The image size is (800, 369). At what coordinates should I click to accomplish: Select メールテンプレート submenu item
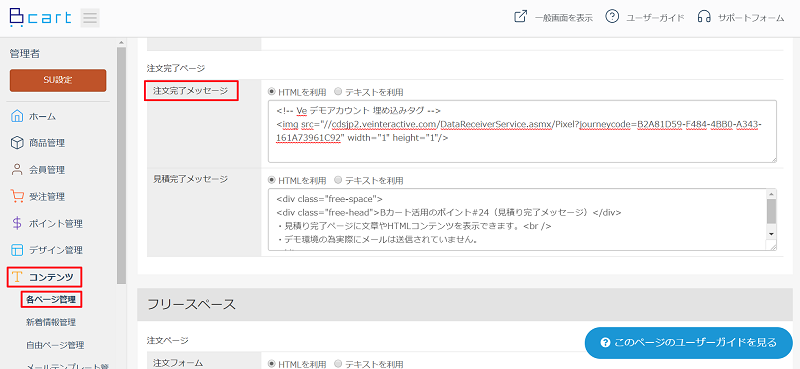66,365
